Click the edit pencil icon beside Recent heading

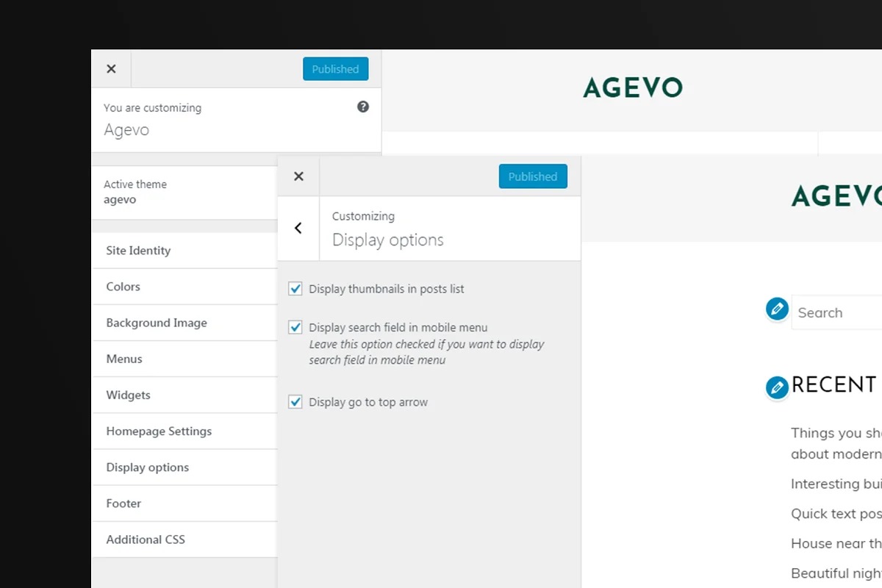pyautogui.click(x=777, y=387)
